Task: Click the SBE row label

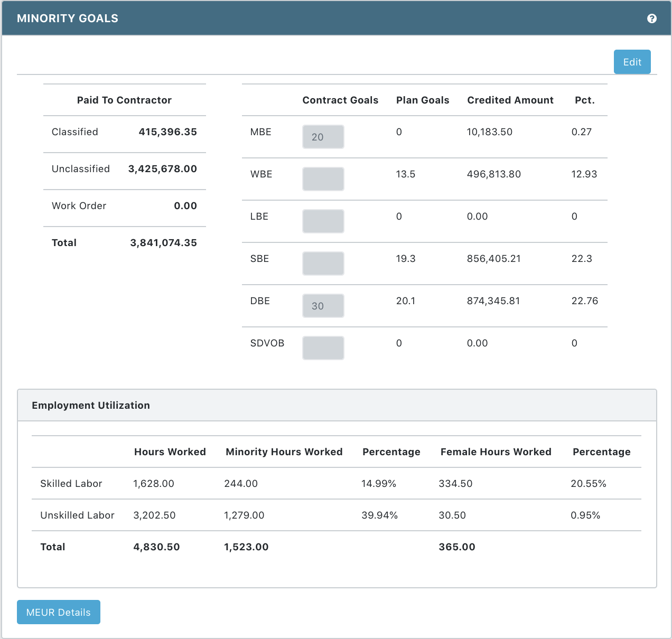Action: click(x=260, y=259)
